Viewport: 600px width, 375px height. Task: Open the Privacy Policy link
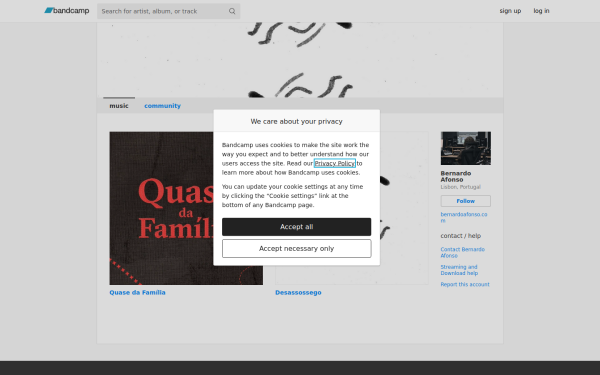[334, 163]
